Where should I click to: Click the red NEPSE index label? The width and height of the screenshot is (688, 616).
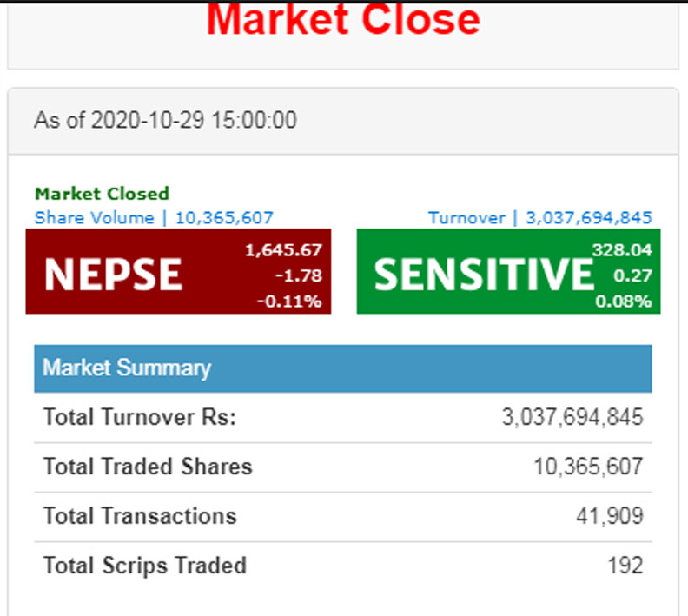113,275
